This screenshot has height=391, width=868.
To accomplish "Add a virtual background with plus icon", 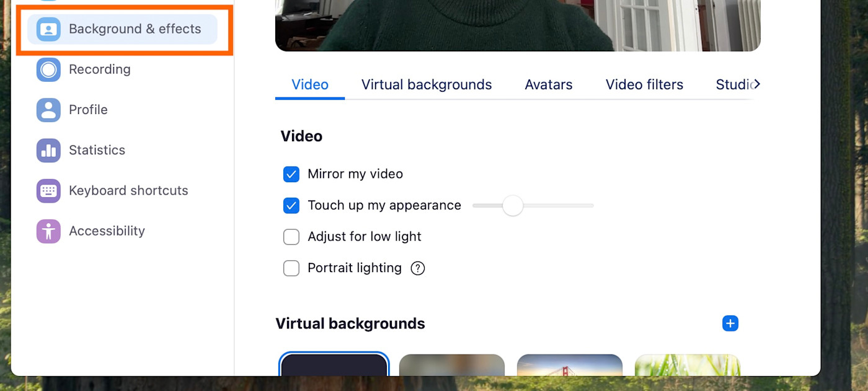I will pos(730,323).
